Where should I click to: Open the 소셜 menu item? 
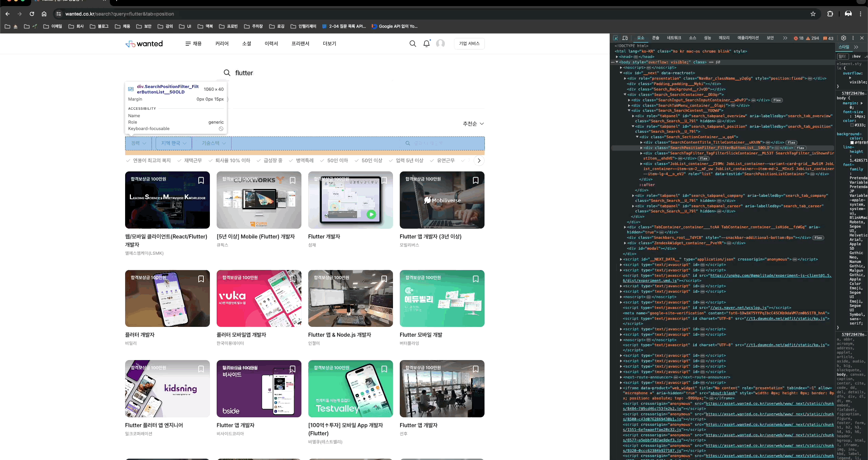pyautogui.click(x=247, y=44)
